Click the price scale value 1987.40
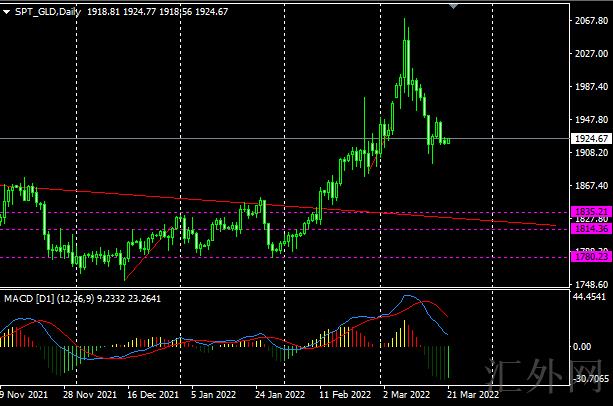 click(591, 86)
